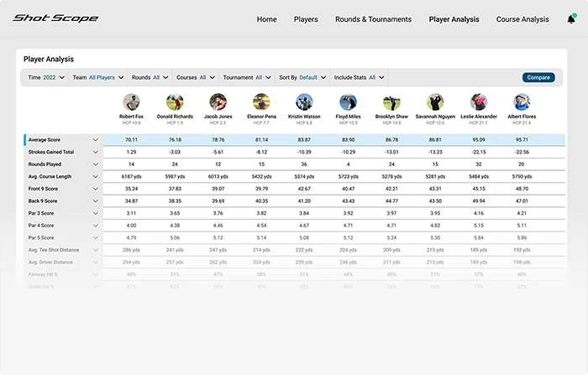This screenshot has width=588, height=375.
Task: Click the Strokes Gained Total label
Action: point(51,152)
